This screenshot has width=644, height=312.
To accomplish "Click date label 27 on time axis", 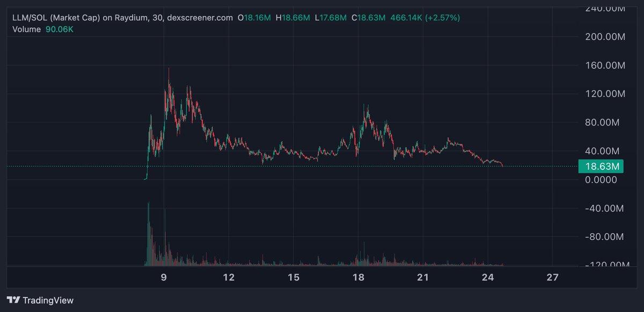I will coord(553,278).
